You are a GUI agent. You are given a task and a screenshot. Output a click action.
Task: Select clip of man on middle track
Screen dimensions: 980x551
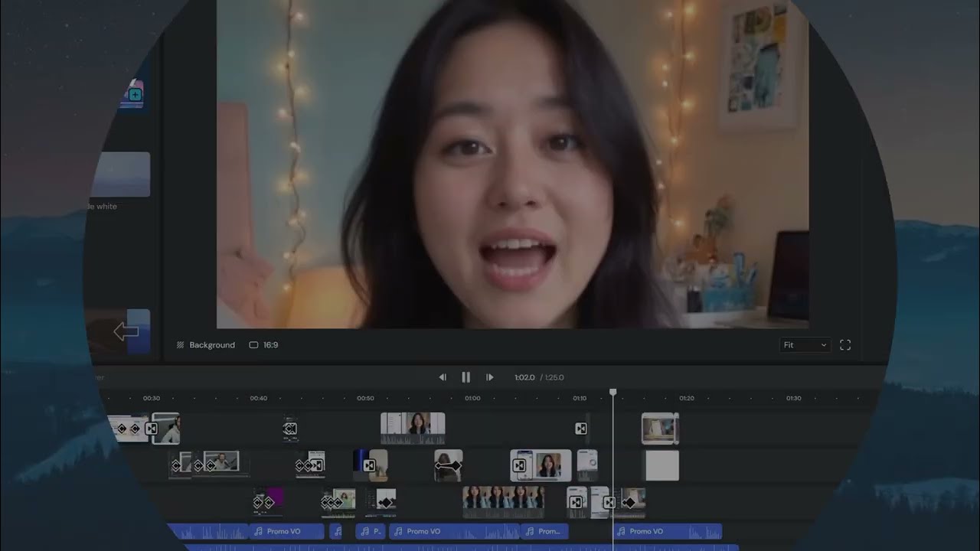click(x=221, y=461)
